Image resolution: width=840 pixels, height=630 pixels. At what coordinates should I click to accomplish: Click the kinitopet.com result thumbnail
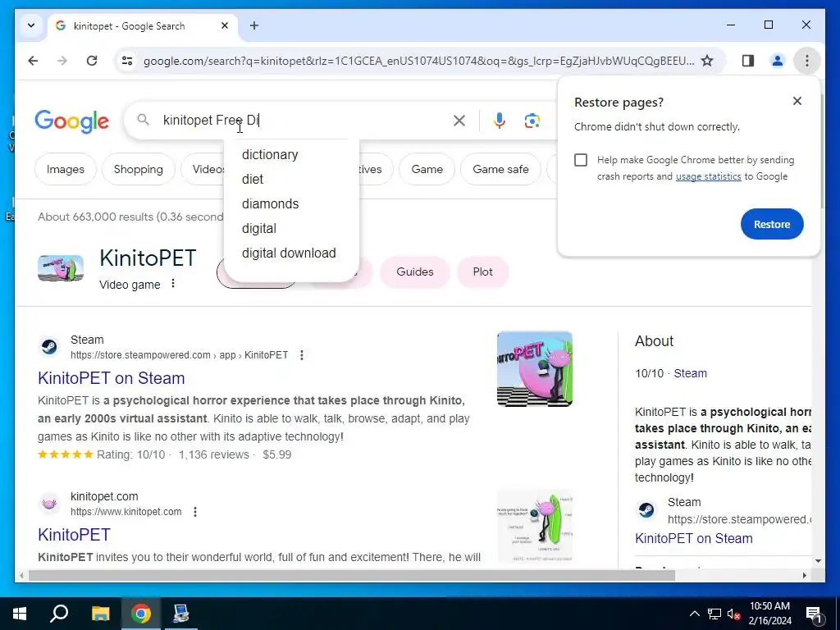[x=535, y=526]
